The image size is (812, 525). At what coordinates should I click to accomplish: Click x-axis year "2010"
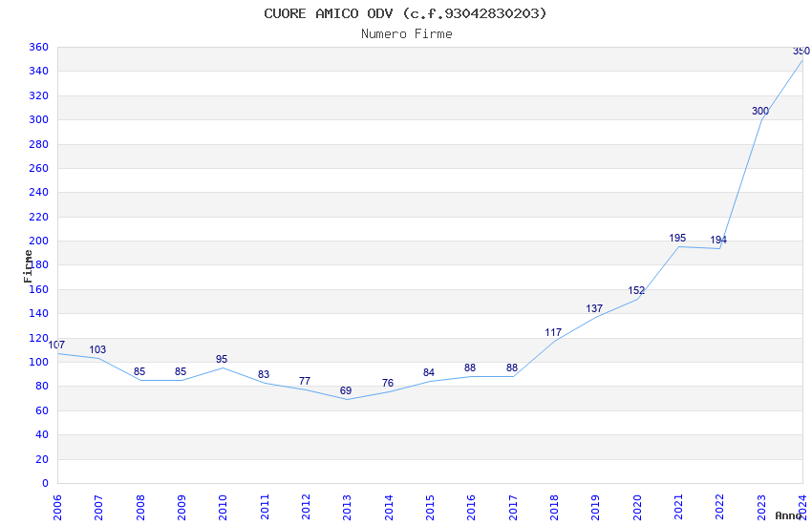tap(224, 508)
